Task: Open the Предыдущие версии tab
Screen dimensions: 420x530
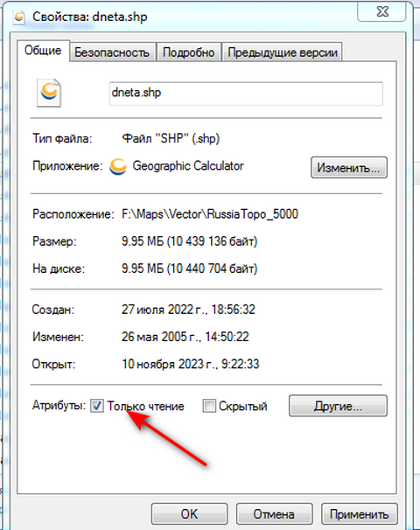Action: pyautogui.click(x=283, y=52)
